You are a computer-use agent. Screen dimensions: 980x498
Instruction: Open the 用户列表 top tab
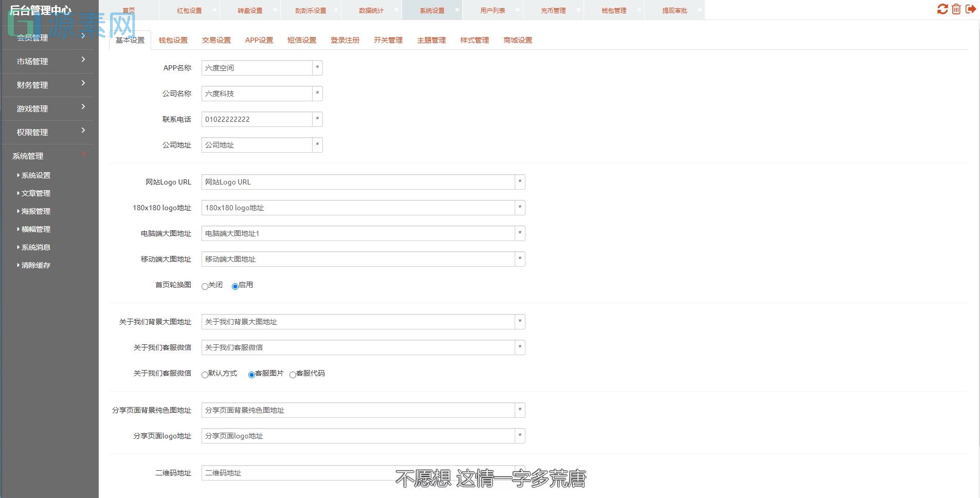[x=492, y=10]
